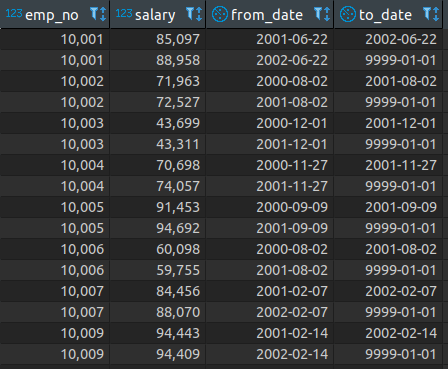Select salary cell 43,699
The image size is (448, 369).
pos(158,123)
